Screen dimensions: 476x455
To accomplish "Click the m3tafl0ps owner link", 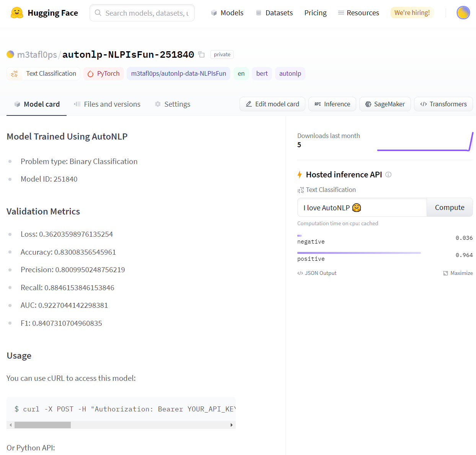I will point(37,55).
